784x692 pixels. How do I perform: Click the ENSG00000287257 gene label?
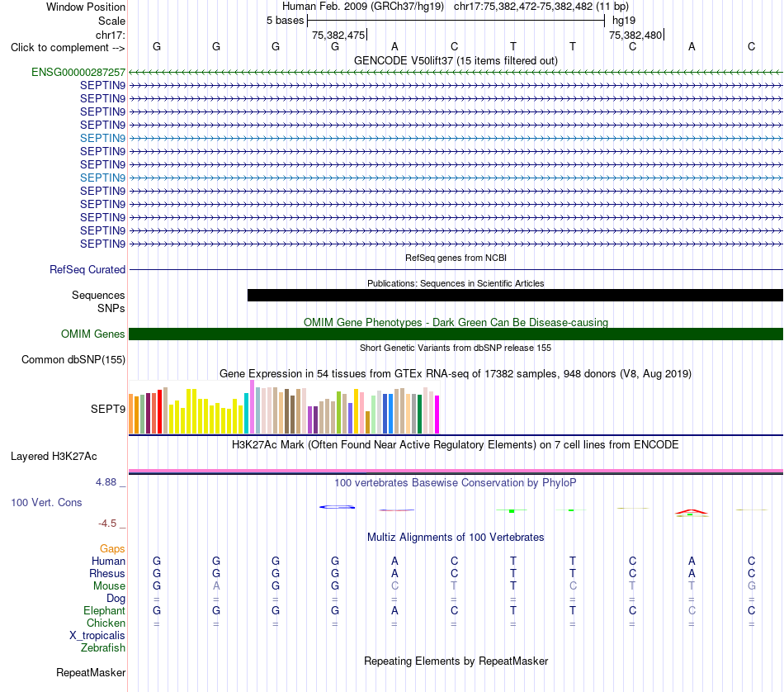[78, 72]
